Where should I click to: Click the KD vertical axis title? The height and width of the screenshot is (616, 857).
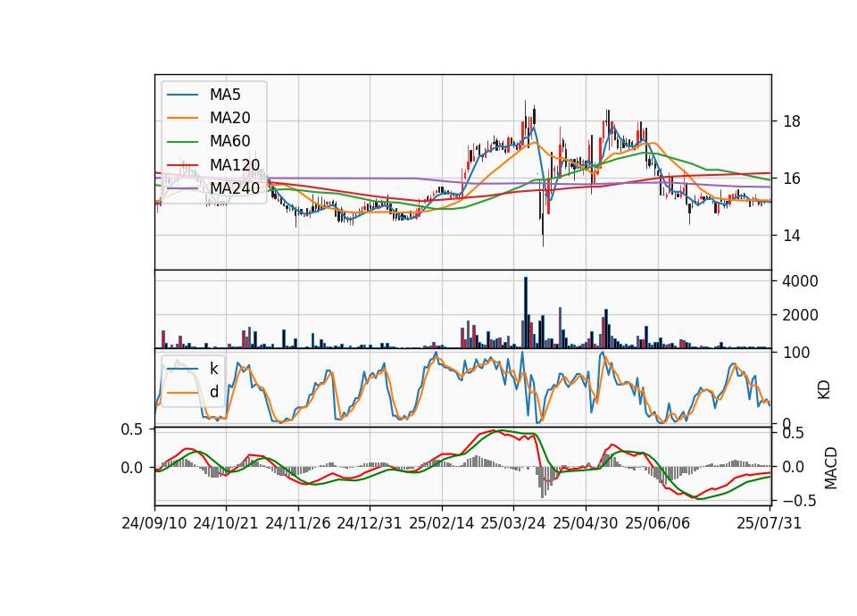pos(824,390)
